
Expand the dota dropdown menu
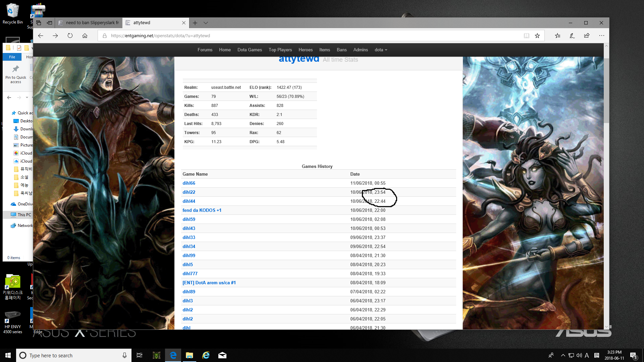[x=381, y=50]
